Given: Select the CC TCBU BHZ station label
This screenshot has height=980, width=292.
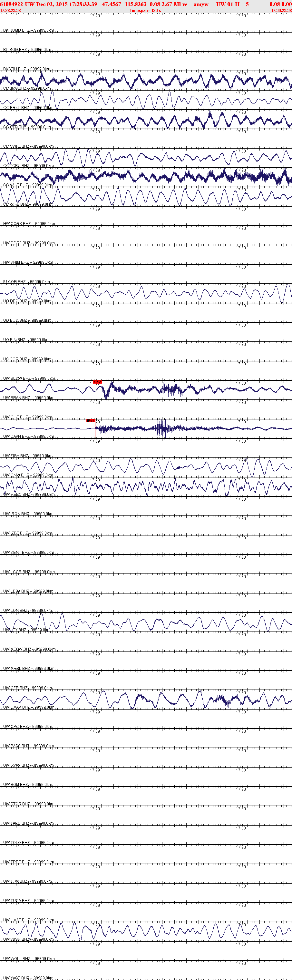Looking at the screenshot, I should coord(28,166).
